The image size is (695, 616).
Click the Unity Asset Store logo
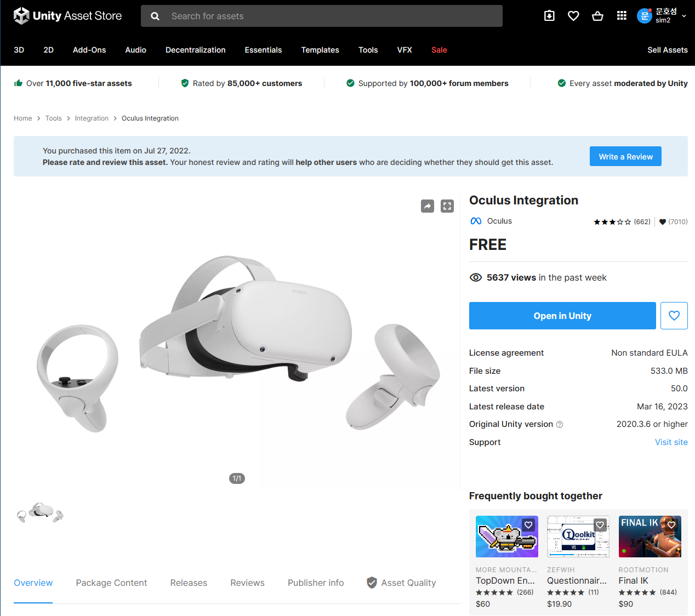(x=67, y=16)
